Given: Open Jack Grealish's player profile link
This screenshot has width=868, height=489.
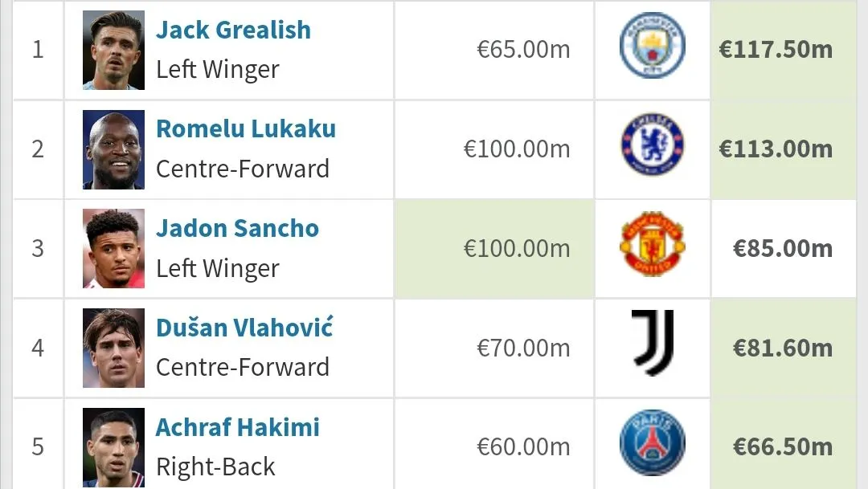Looking at the screenshot, I should point(233,31).
